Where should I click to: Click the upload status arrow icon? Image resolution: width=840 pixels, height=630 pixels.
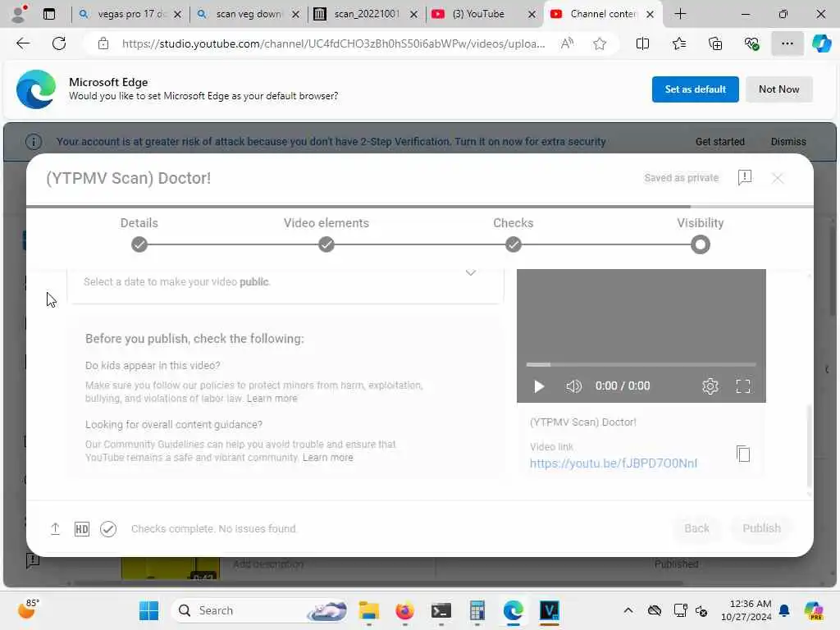tap(55, 529)
